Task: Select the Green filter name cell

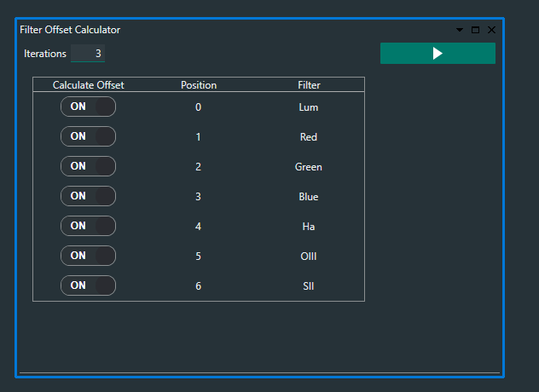Action: (309, 167)
